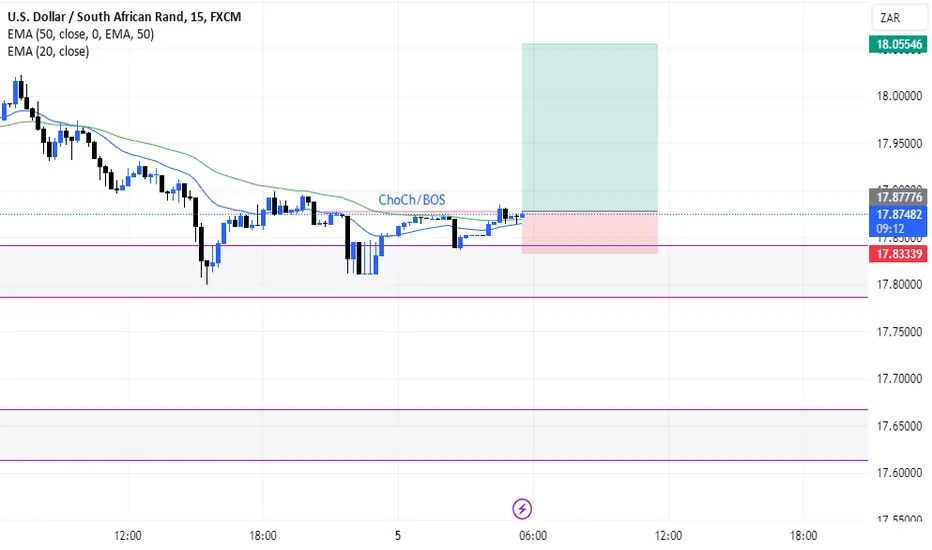Click the 17.87776 entry price label
The image size is (932, 550).
(x=898, y=197)
